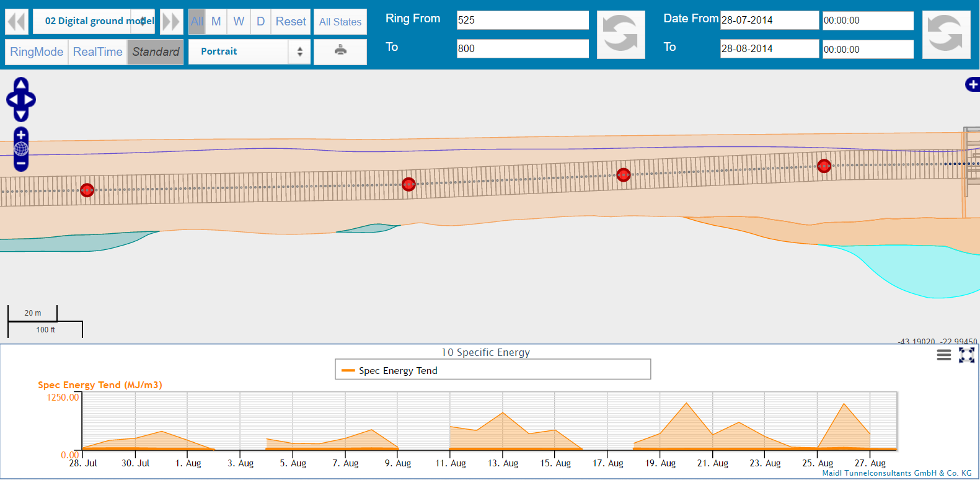
Task: Zoom out on the map
Action: pos(21,164)
